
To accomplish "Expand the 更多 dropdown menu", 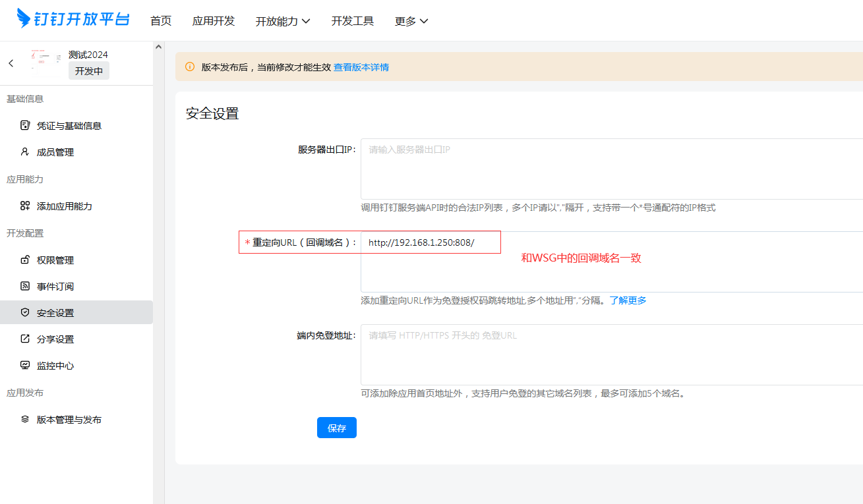I will 411,21.
